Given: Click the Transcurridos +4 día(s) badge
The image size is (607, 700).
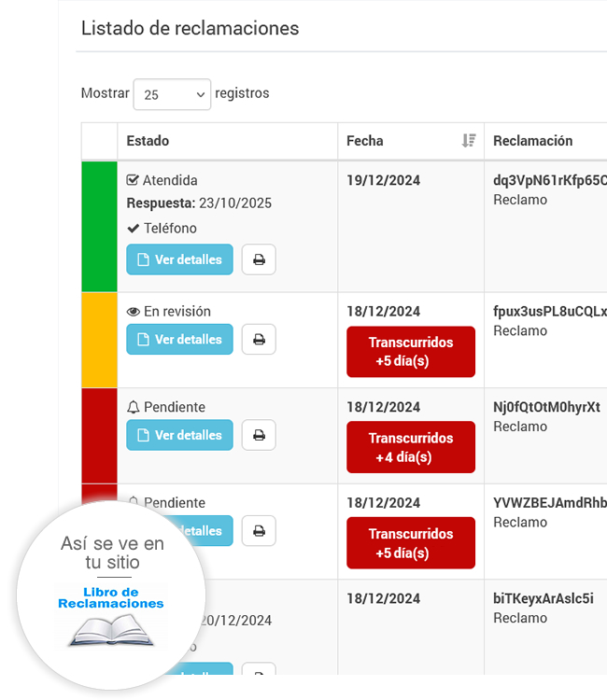Looking at the screenshot, I should 411,447.
